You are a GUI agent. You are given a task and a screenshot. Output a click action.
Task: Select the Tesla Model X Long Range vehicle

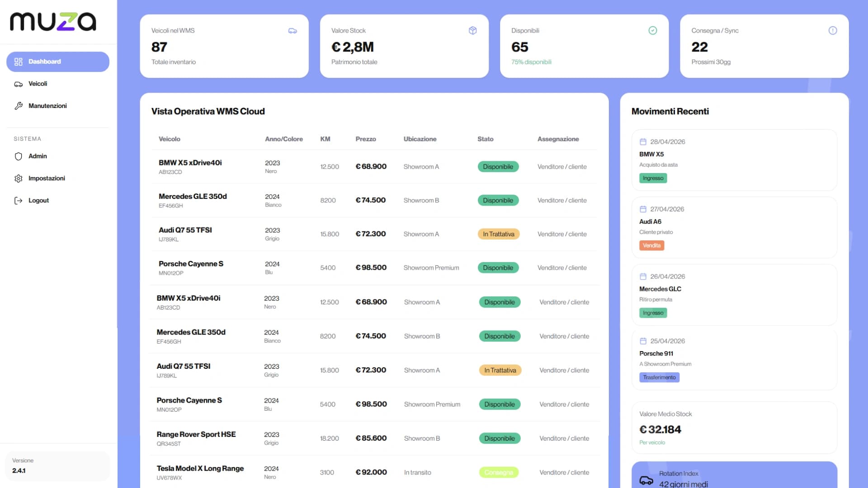click(200, 469)
